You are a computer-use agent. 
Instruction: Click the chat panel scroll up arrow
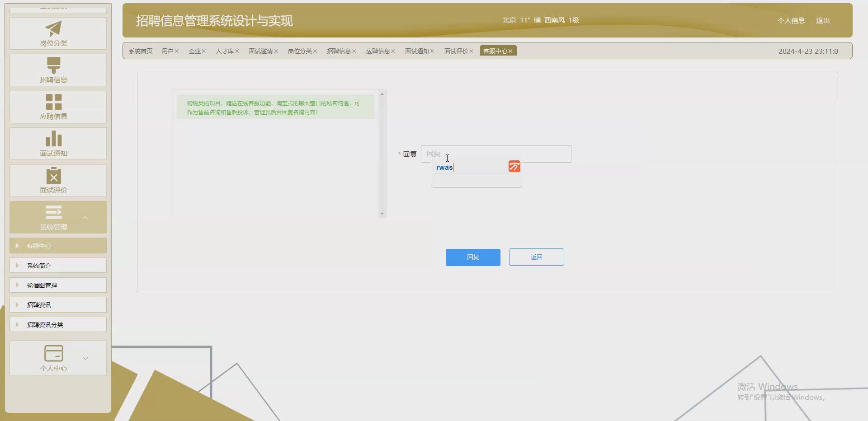point(382,94)
